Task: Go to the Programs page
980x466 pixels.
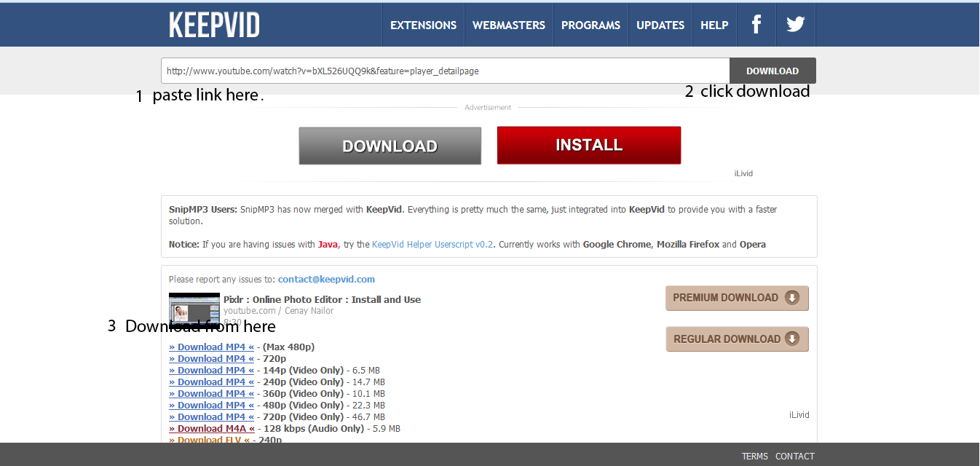Action: tap(590, 25)
